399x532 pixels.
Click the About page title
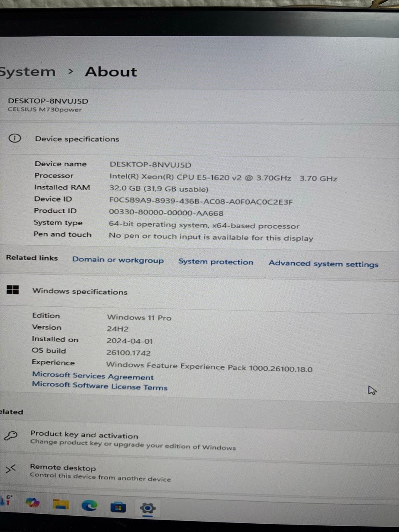[x=111, y=71]
